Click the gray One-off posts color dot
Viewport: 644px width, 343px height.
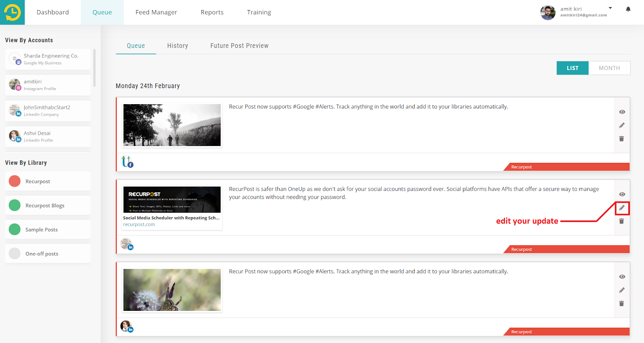tap(14, 254)
